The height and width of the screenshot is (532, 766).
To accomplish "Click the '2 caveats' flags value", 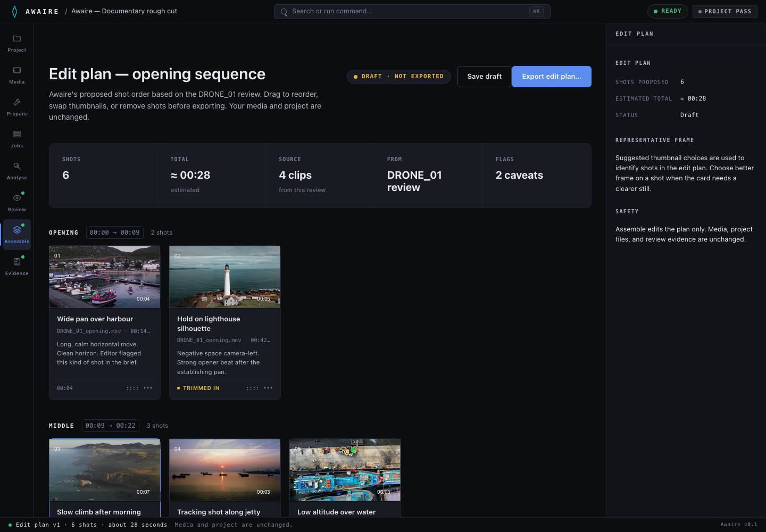I will click(x=520, y=175).
